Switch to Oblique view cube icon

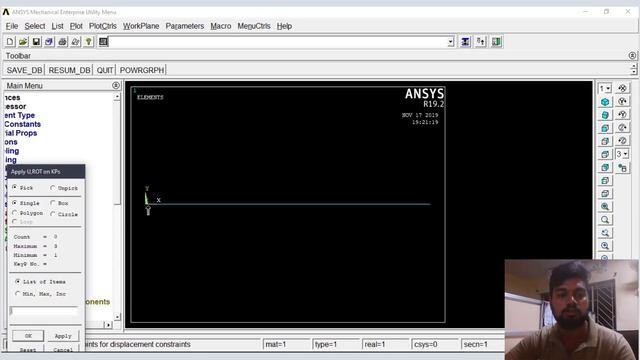605,115
